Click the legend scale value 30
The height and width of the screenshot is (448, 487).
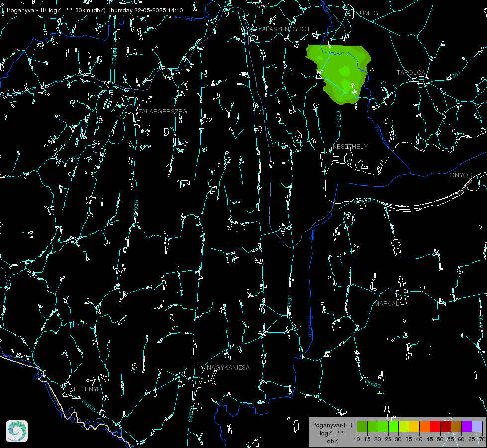398,439
